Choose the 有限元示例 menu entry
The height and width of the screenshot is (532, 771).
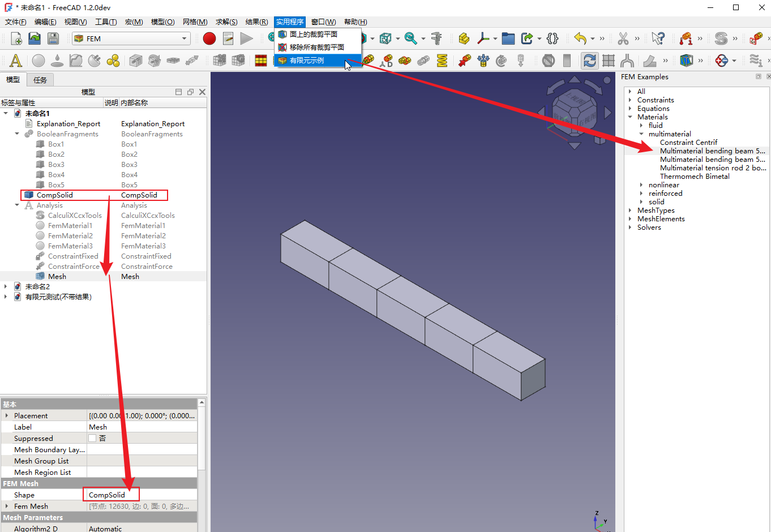tap(307, 61)
